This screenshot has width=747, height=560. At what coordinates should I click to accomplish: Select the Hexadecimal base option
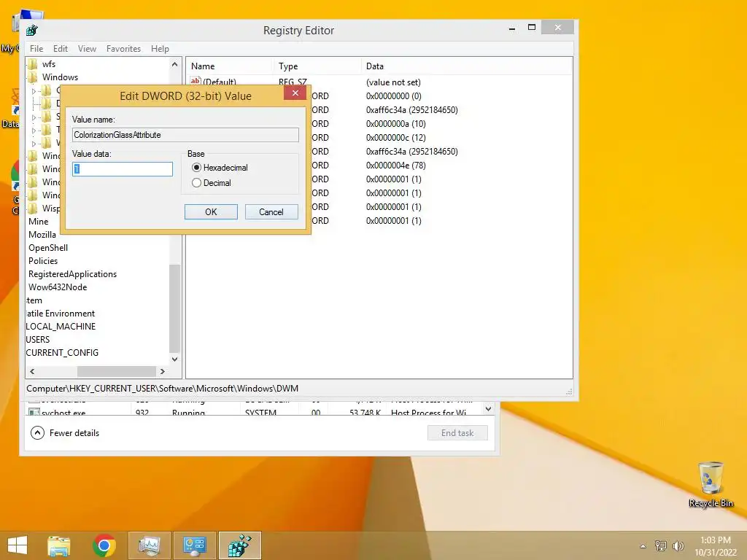[x=196, y=168]
